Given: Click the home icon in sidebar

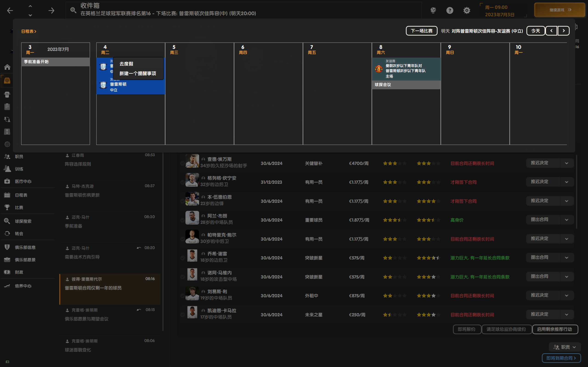Looking at the screenshot, I should pos(7,67).
